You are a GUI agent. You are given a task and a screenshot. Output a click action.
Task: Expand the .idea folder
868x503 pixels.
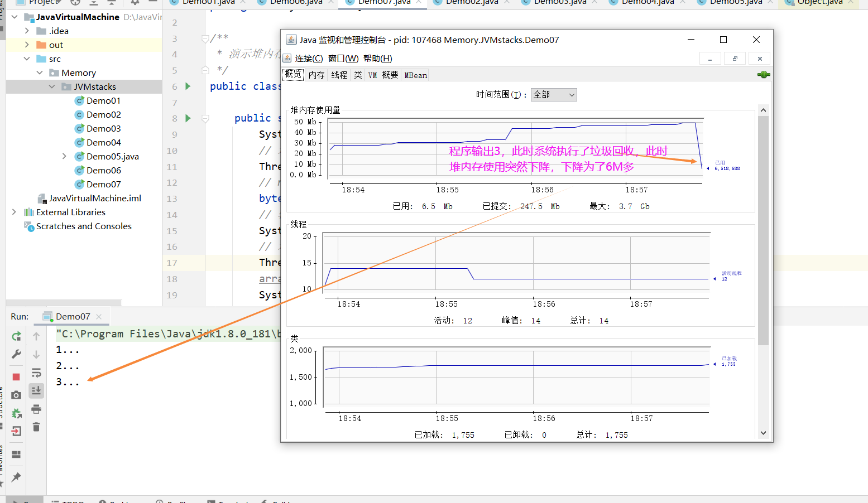coord(27,31)
